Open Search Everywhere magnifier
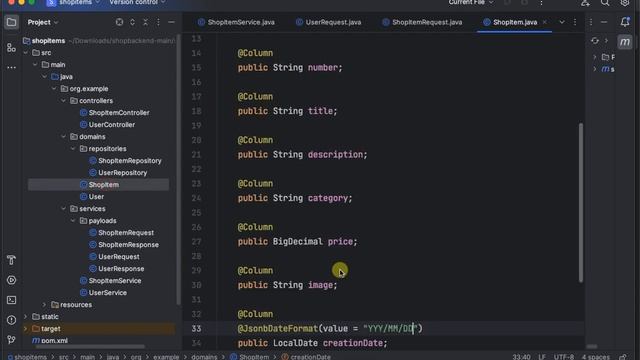The width and height of the screenshot is (640, 360). pos(605,3)
